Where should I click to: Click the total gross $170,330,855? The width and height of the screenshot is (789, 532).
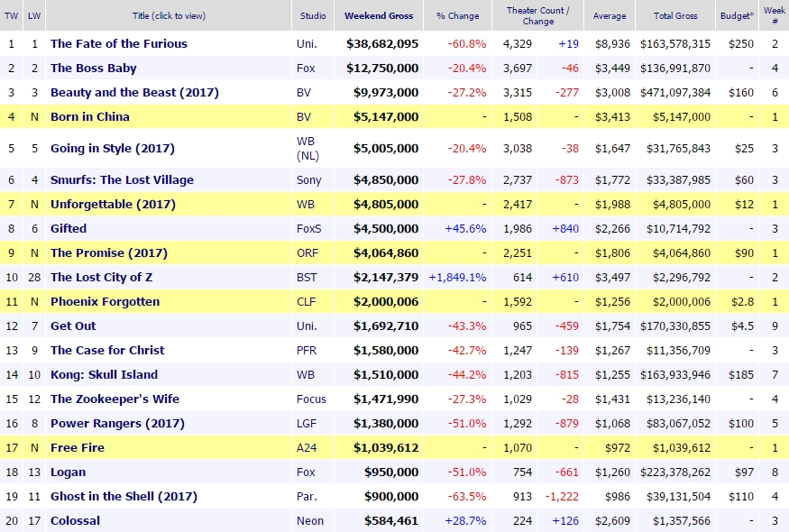[675, 326]
